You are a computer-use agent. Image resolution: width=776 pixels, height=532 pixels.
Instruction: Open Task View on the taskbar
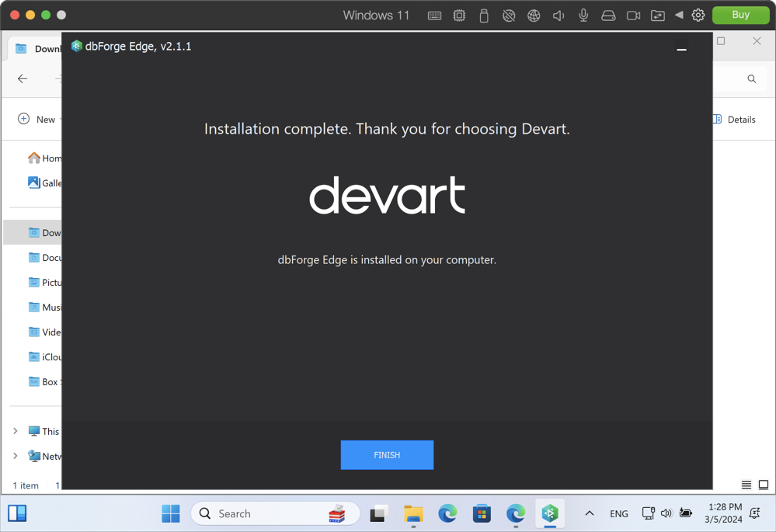[378, 513]
